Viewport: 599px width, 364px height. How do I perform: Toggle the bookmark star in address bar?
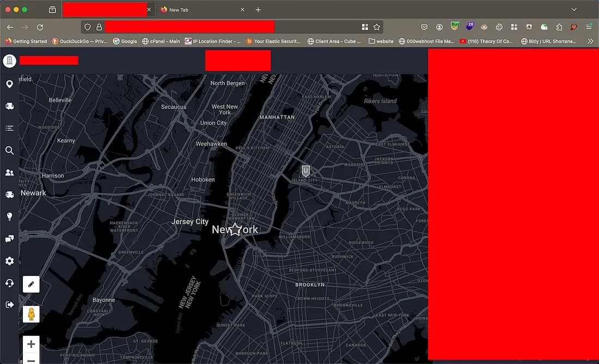(x=376, y=27)
